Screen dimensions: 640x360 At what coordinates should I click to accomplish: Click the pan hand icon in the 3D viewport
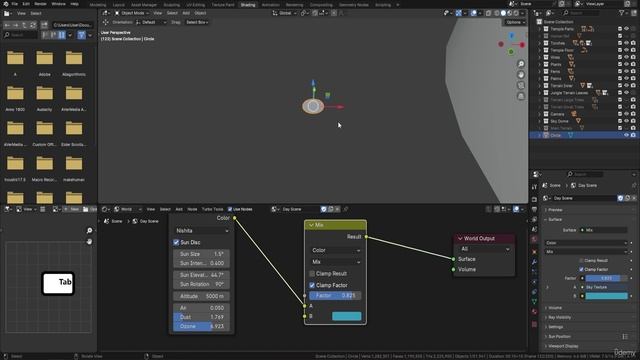521,75
